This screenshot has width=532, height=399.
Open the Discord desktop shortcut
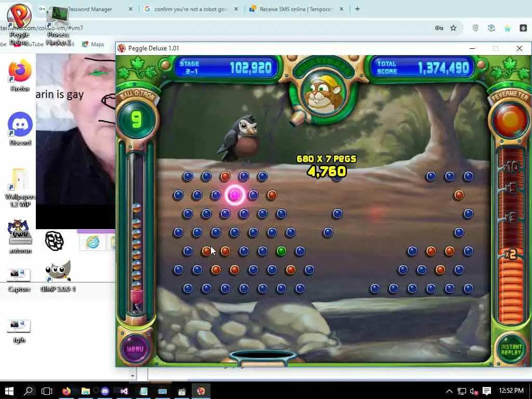pos(20,129)
